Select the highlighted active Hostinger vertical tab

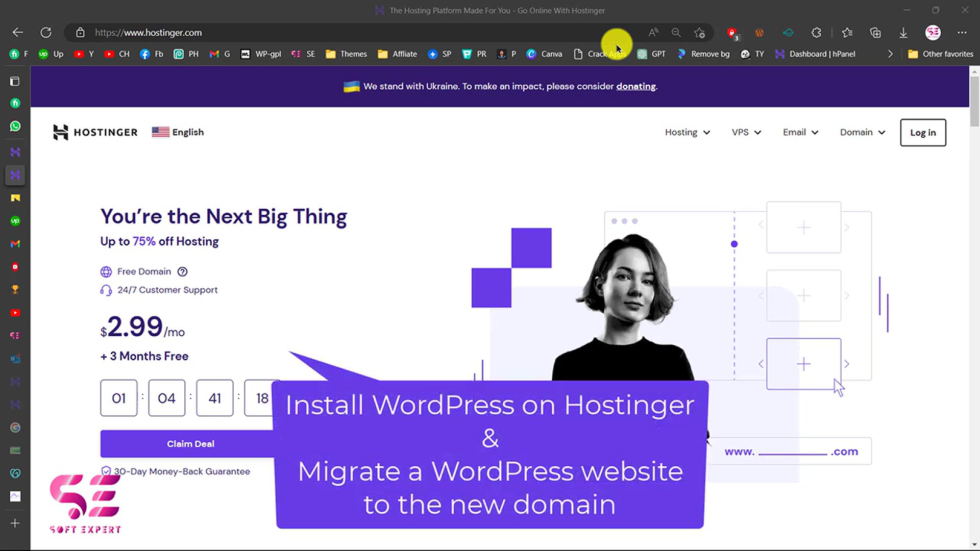click(x=15, y=175)
